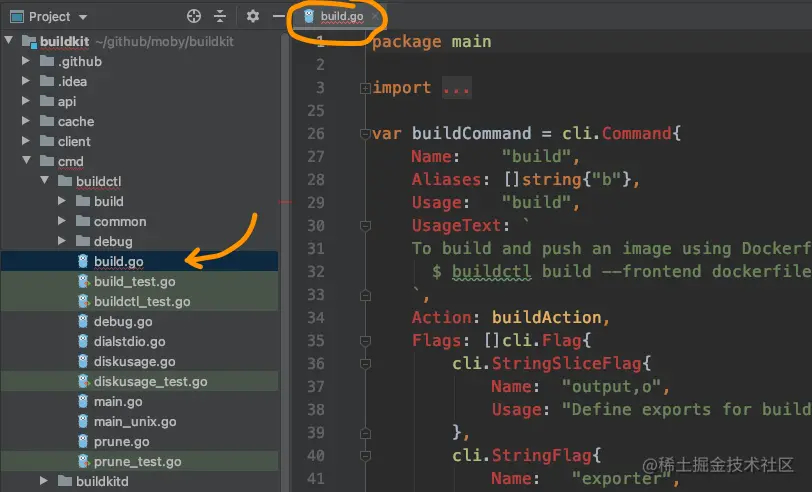This screenshot has width=812, height=492.
Task: Select the buildkitd folder name
Action: coord(102,482)
